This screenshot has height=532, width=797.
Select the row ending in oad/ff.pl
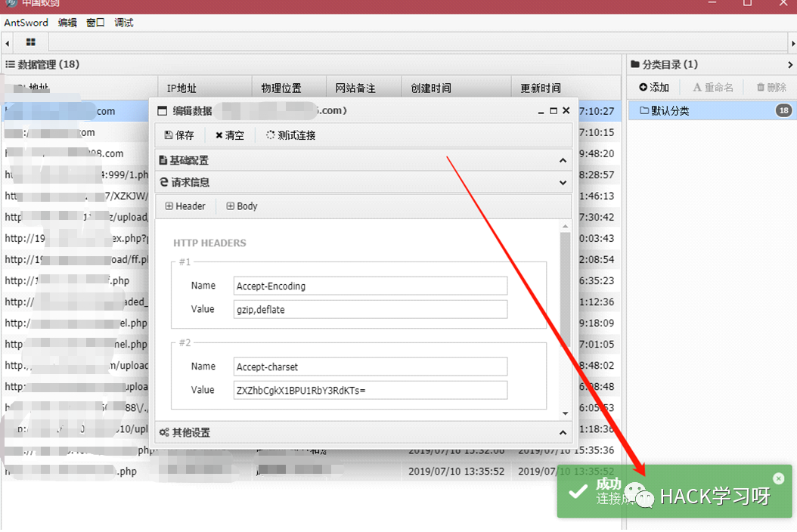tap(76, 259)
